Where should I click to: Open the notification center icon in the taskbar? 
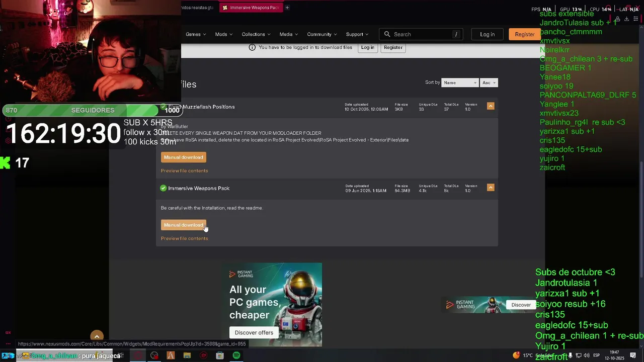633,355
